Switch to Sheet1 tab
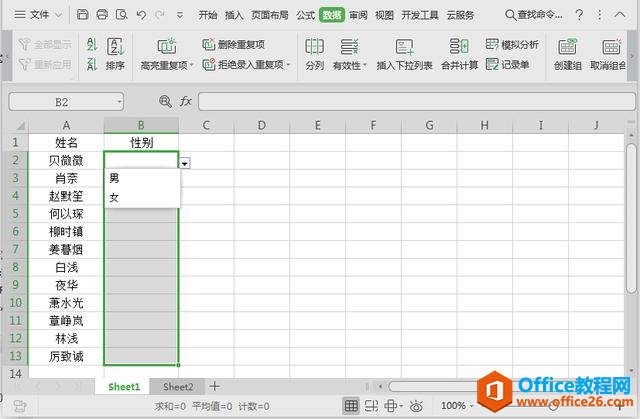 pos(124,386)
